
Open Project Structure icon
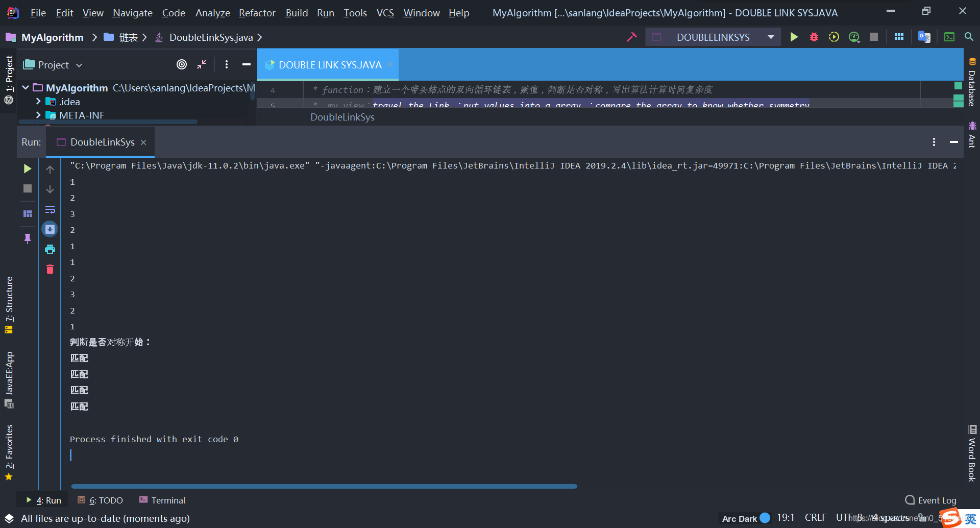pos(899,37)
